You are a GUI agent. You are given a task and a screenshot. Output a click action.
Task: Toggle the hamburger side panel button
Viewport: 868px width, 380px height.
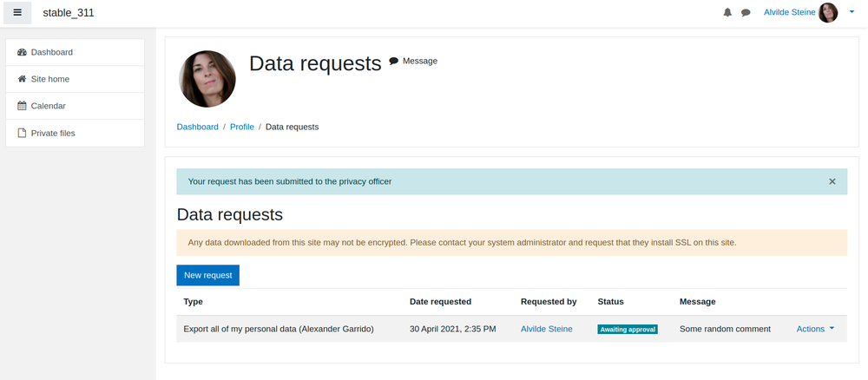[17, 13]
